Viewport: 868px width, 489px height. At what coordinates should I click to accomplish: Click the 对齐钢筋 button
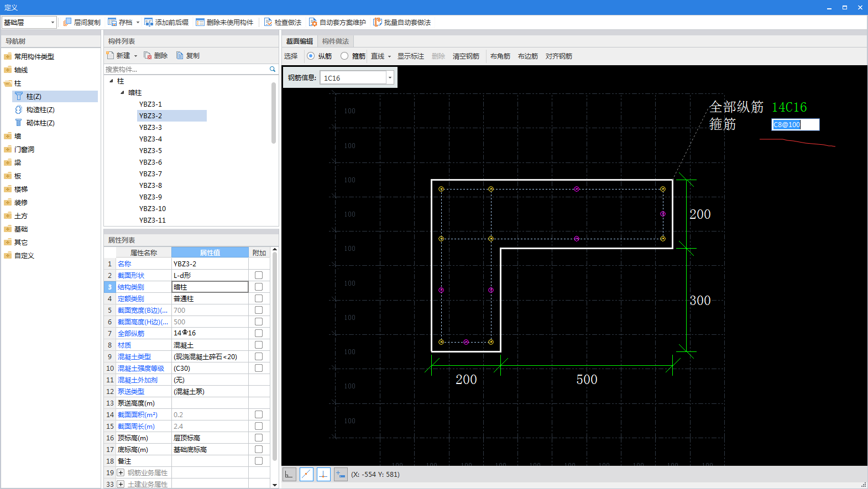[559, 56]
